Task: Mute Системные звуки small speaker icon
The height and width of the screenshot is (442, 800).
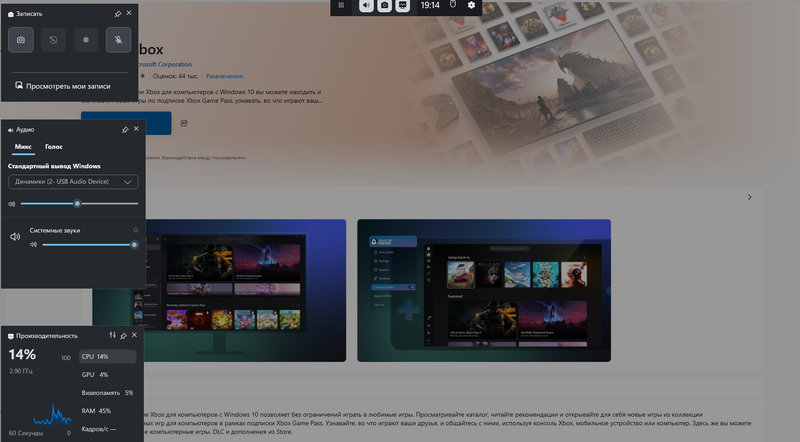Action: coord(34,244)
